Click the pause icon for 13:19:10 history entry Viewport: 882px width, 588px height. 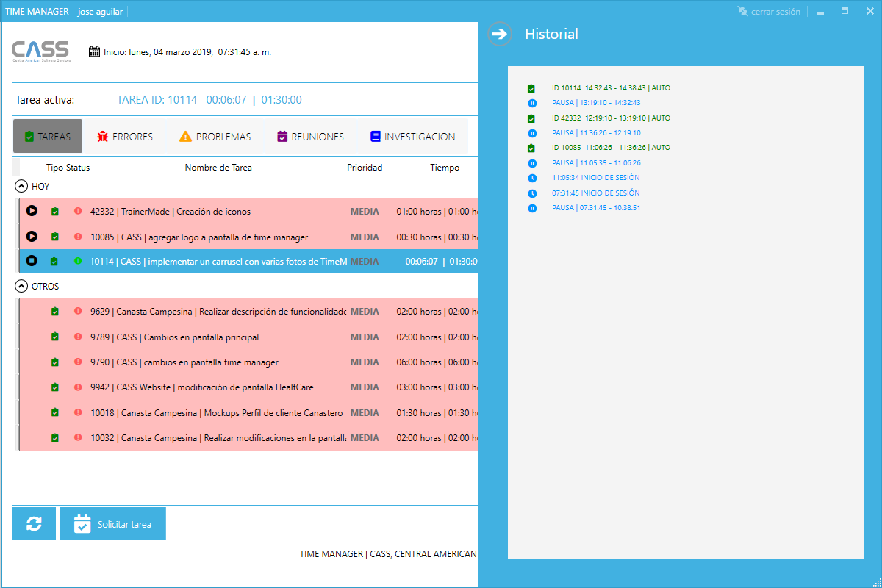[x=532, y=103]
